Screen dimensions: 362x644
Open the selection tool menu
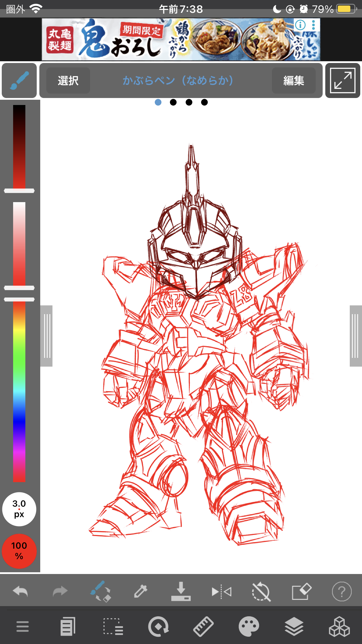coord(113,626)
